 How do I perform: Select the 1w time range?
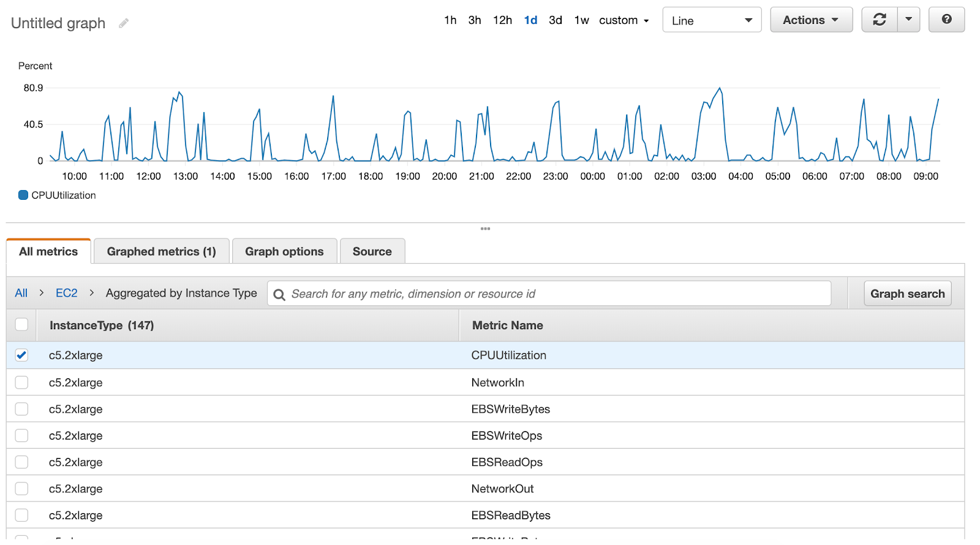pyautogui.click(x=581, y=20)
